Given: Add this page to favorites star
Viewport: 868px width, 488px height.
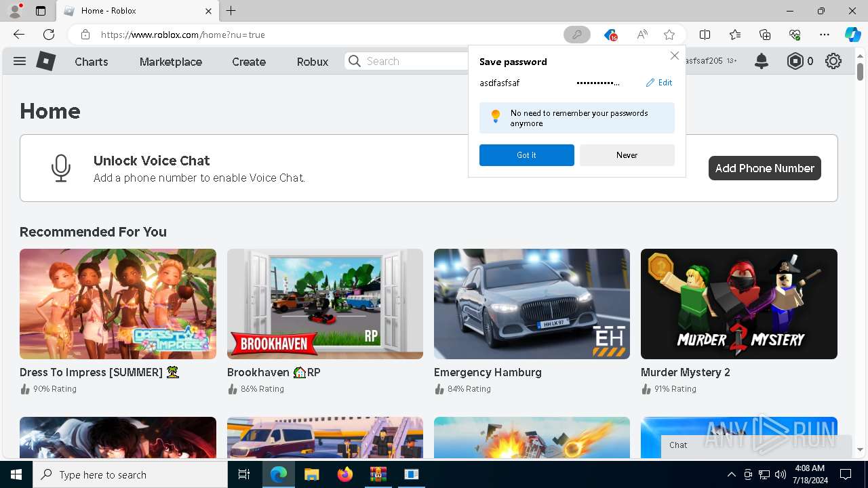Looking at the screenshot, I should pos(669,35).
